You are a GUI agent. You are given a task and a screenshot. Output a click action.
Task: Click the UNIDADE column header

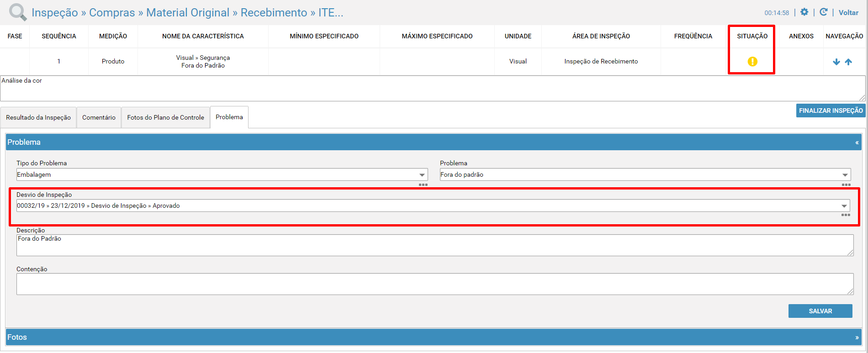[x=518, y=36]
